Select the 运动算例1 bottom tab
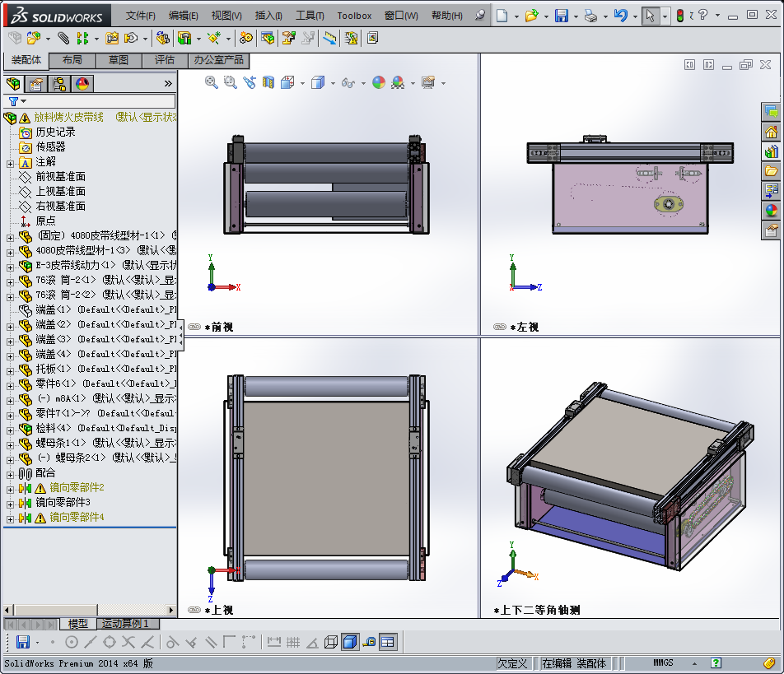 pyautogui.click(x=125, y=624)
